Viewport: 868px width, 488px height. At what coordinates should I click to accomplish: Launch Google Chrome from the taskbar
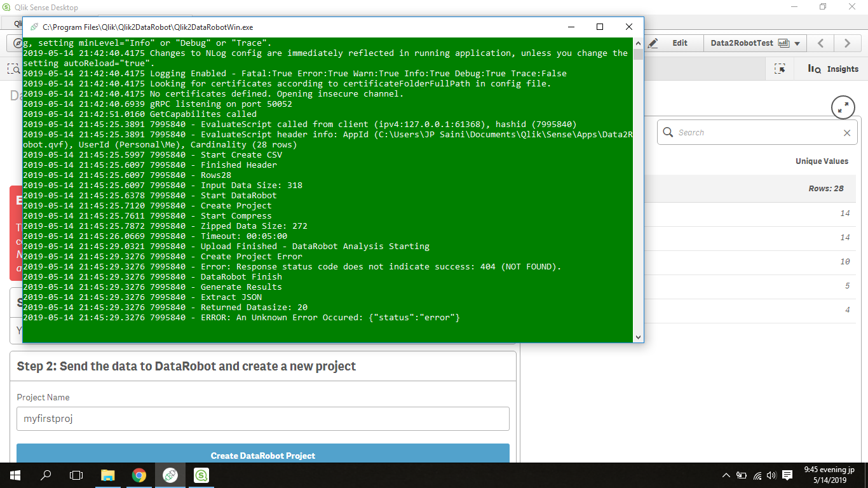point(139,475)
